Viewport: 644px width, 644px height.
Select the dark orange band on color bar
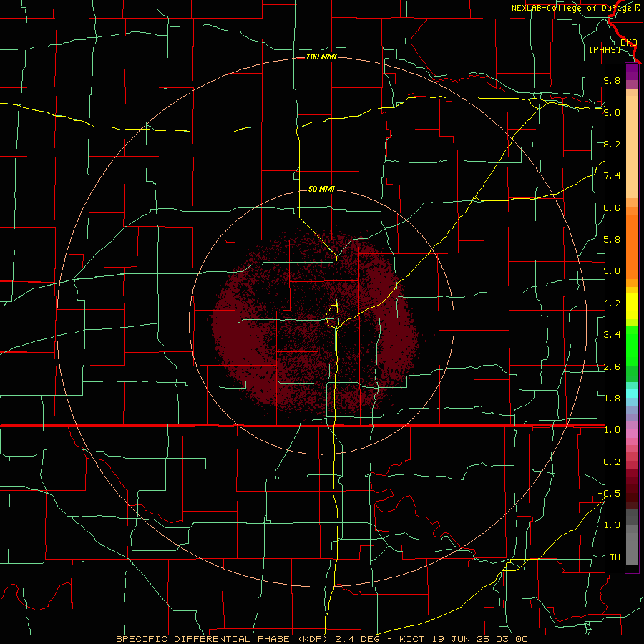click(x=632, y=247)
